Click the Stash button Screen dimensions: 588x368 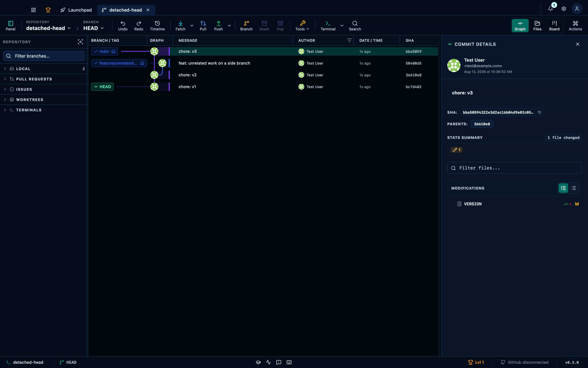pos(264,26)
